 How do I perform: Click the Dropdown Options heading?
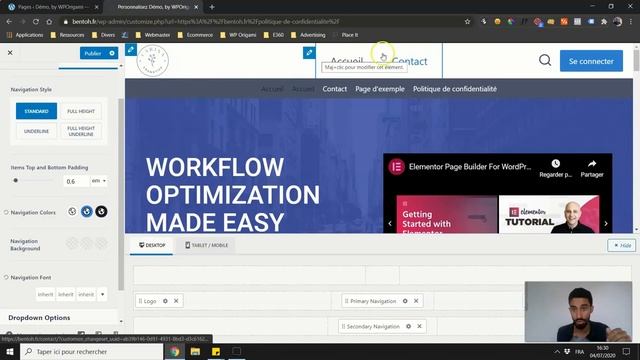(39, 318)
